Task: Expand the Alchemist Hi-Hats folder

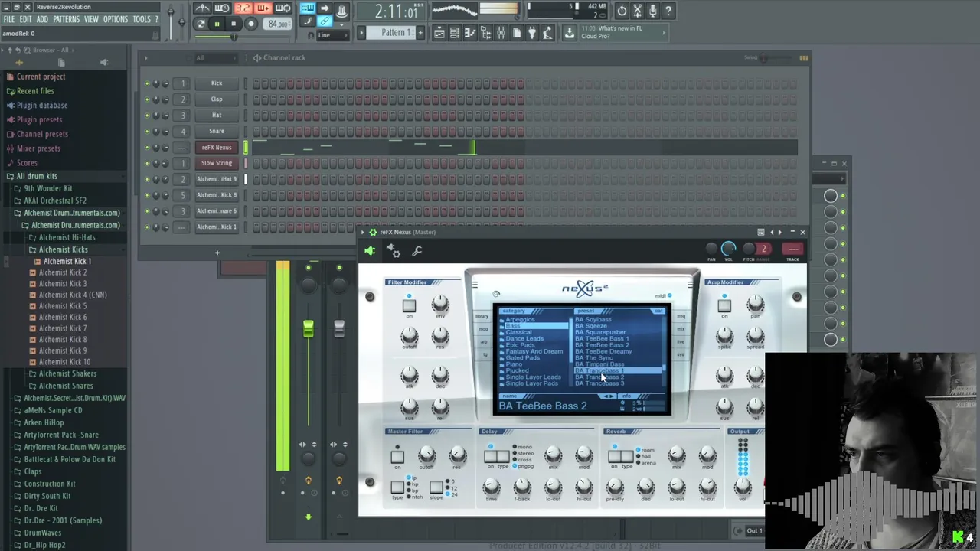Action: click(67, 237)
